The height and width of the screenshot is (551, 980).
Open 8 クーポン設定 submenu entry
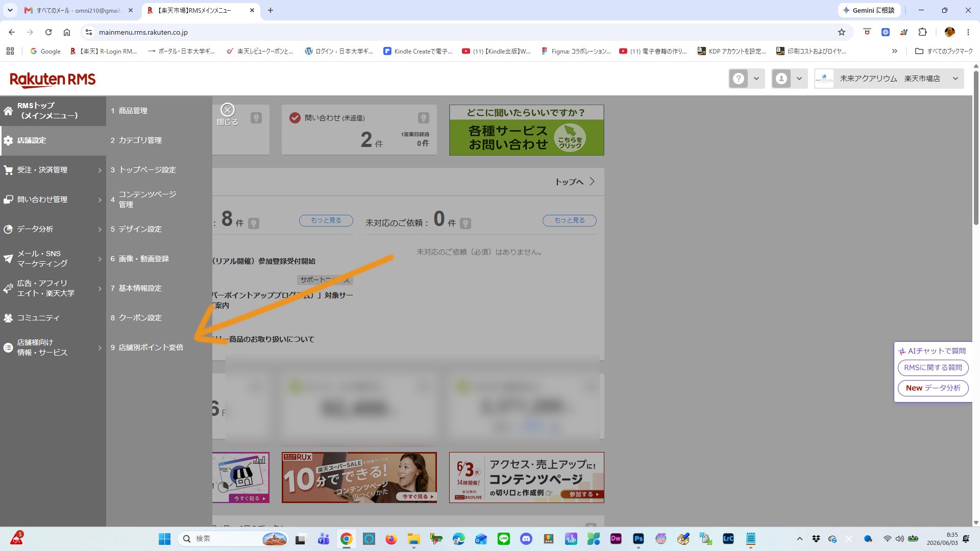159,318
